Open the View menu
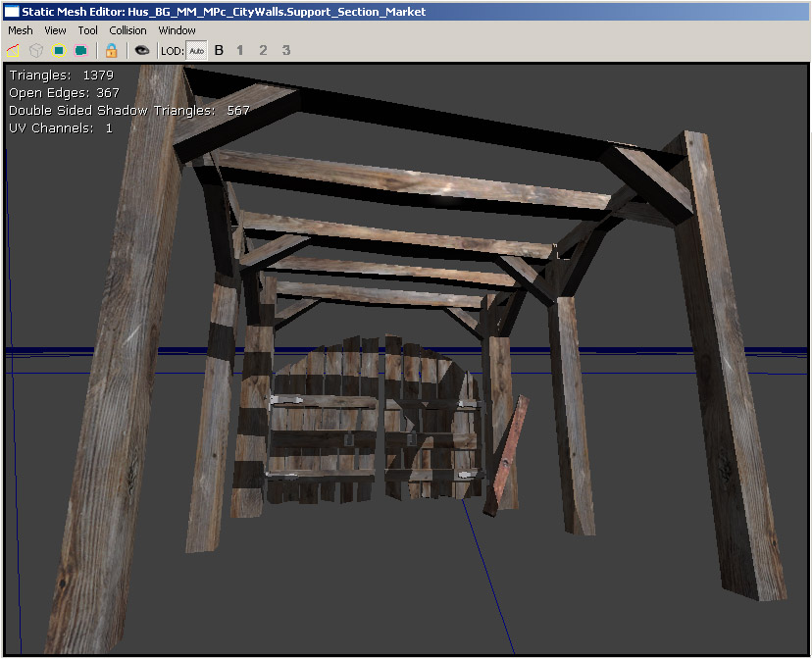The image size is (812, 659). [55, 30]
